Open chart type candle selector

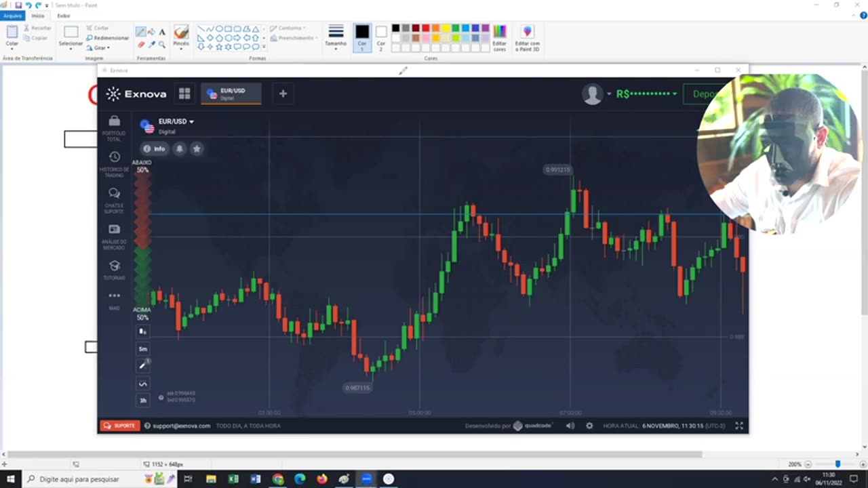(142, 331)
